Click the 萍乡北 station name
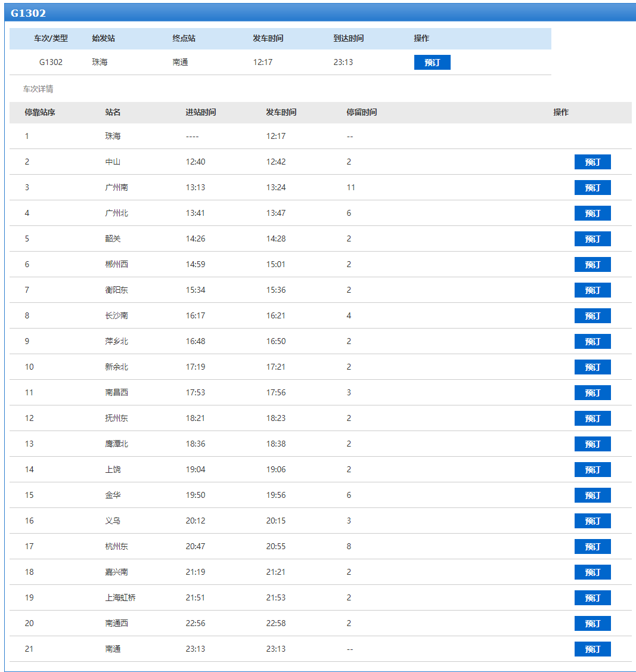 (x=116, y=342)
